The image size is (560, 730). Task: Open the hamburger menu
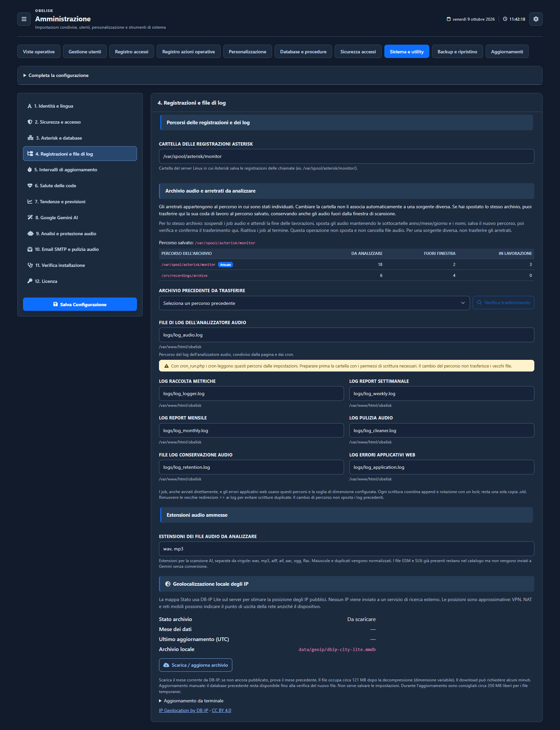pos(24,19)
